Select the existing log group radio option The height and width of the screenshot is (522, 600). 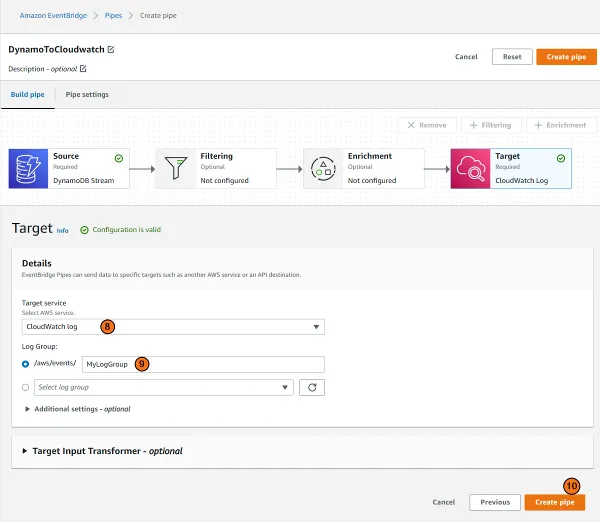click(x=26, y=387)
